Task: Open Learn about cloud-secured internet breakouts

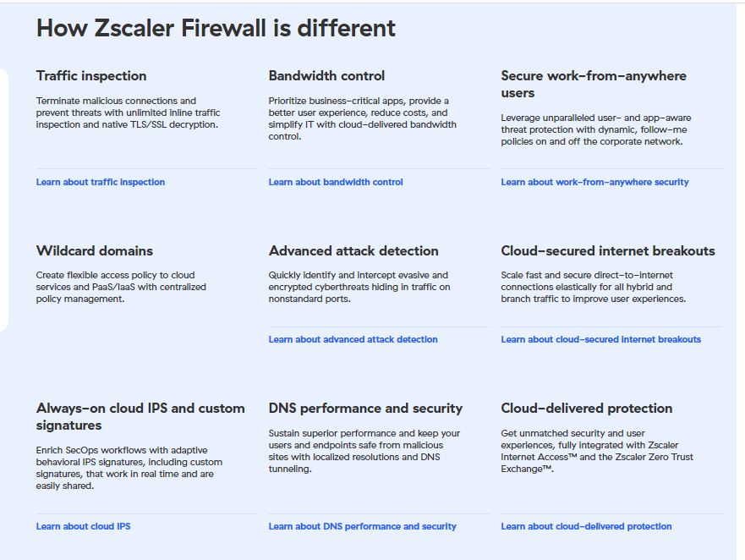Action: tap(600, 339)
